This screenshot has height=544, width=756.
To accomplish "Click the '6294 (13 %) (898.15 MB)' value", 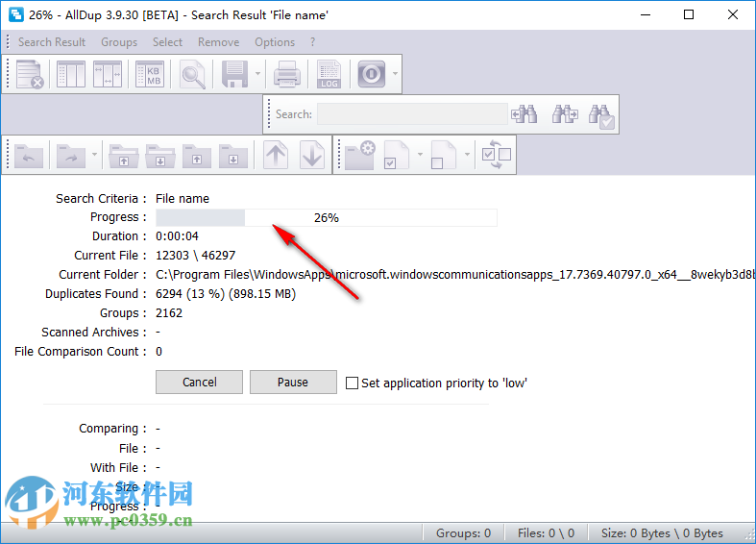I will 226,294.
